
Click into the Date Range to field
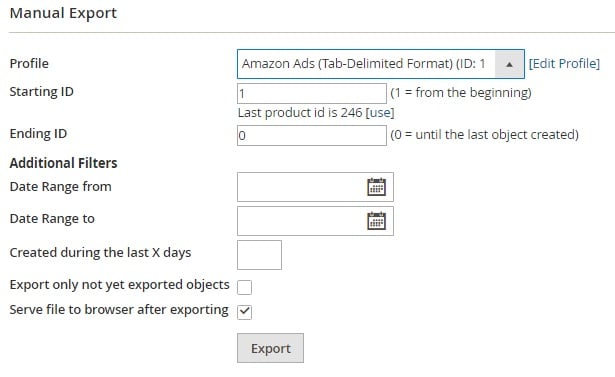click(x=302, y=221)
